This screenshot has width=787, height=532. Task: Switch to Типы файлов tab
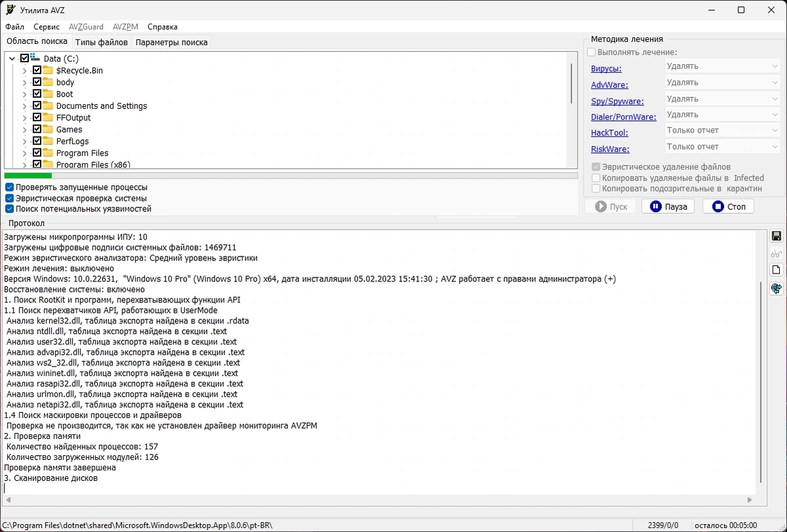pyautogui.click(x=102, y=42)
